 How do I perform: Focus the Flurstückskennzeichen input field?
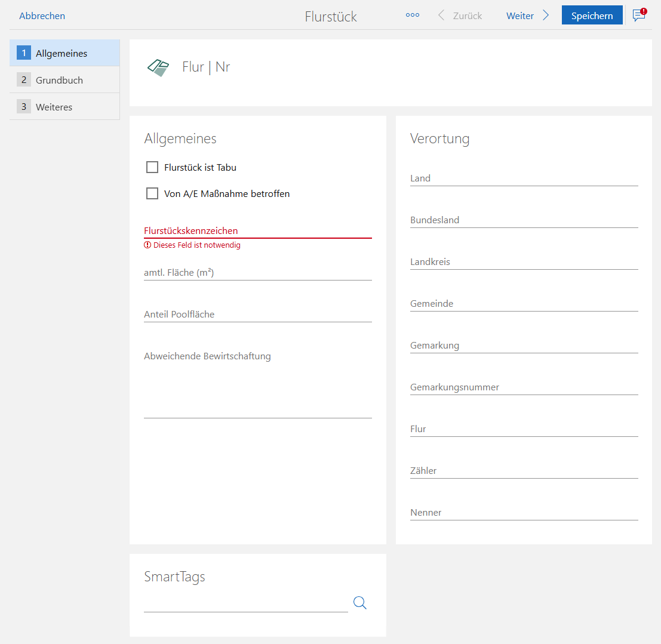point(257,230)
